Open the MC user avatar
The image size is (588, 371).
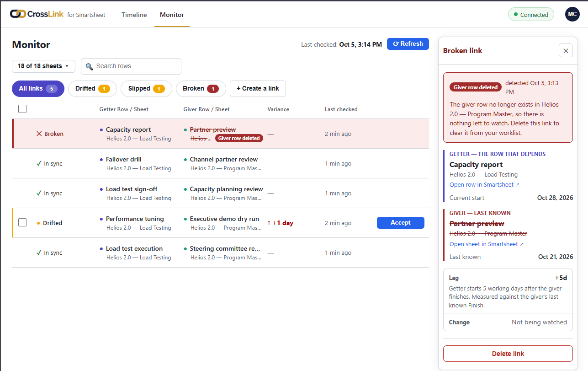tap(572, 14)
